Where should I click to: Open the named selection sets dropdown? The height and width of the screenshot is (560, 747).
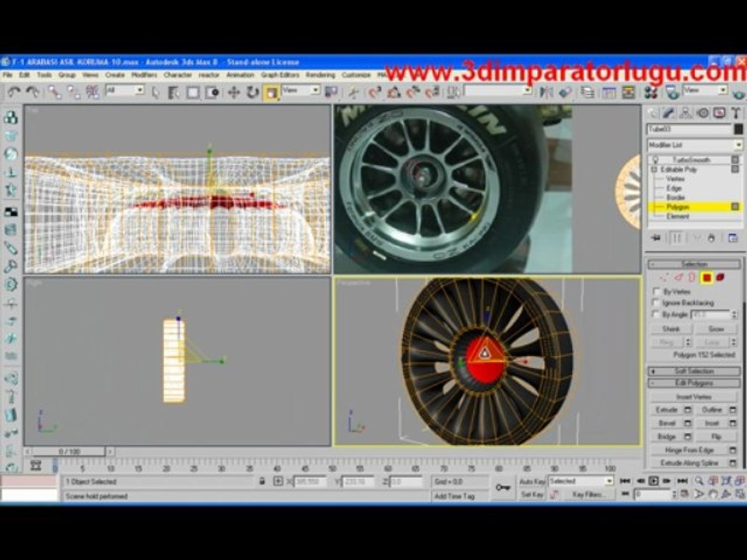pyautogui.click(x=498, y=90)
